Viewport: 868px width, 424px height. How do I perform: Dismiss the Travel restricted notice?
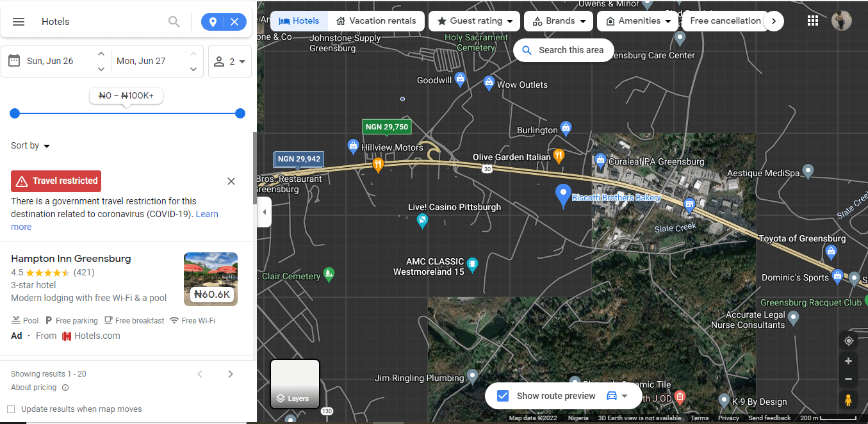coord(231,181)
